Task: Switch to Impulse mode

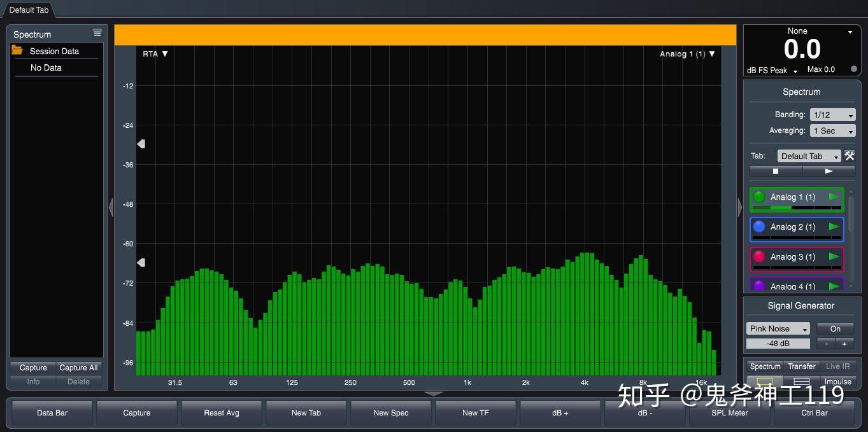Action: coord(837,382)
